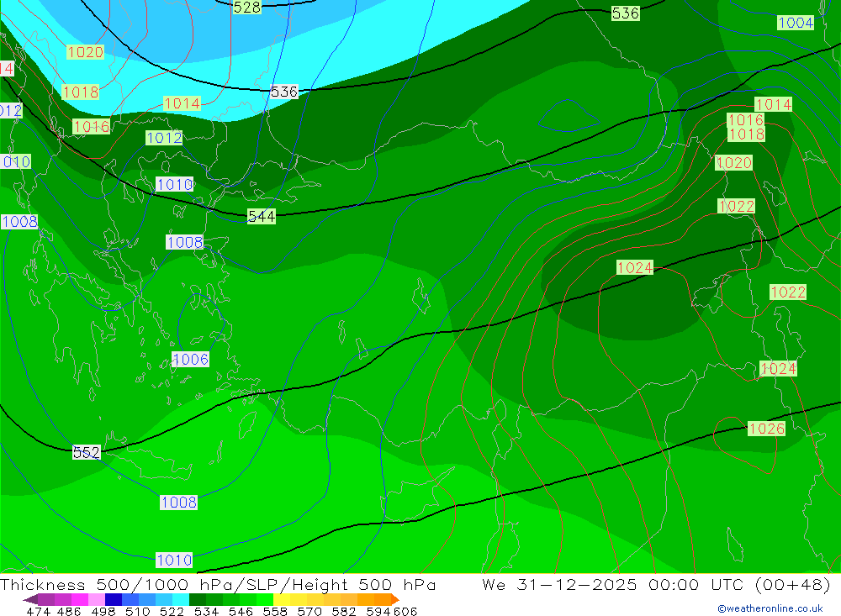Click the 1008 label directly above 1006
The width and height of the screenshot is (841, 616).
point(184,242)
